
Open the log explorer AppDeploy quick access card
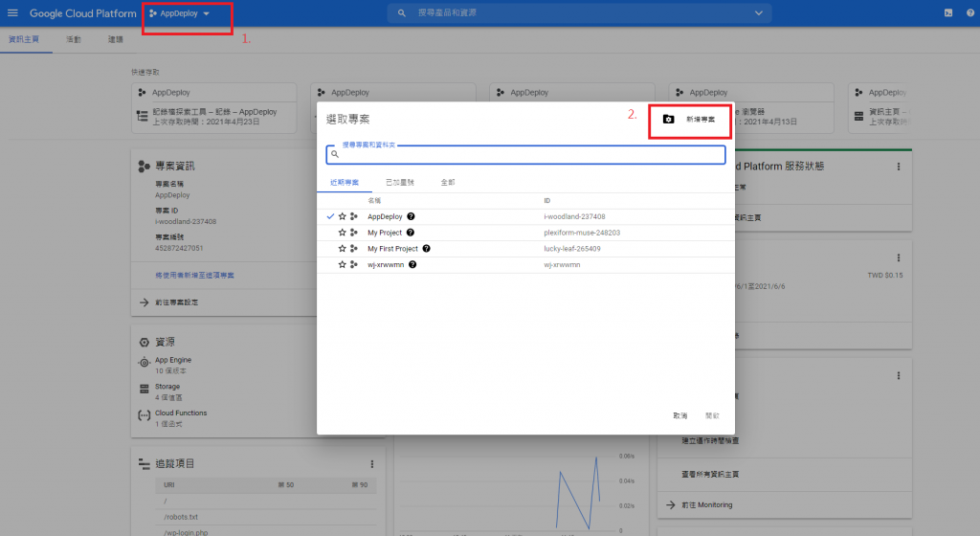(213, 108)
